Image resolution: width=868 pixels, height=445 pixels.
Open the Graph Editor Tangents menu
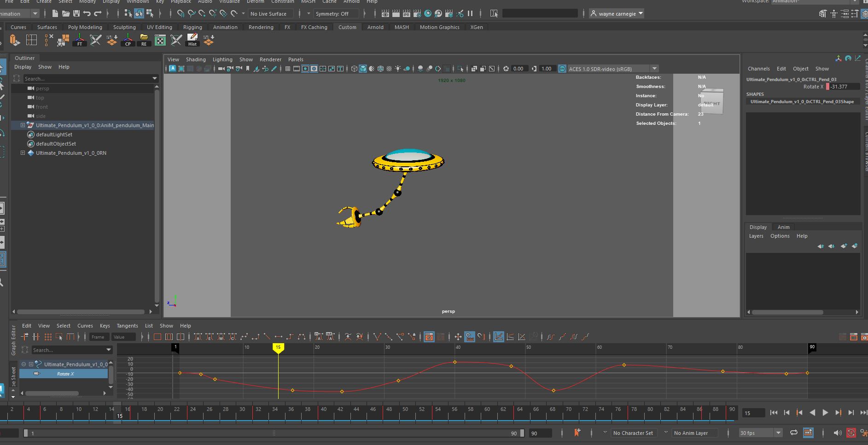(x=127, y=326)
